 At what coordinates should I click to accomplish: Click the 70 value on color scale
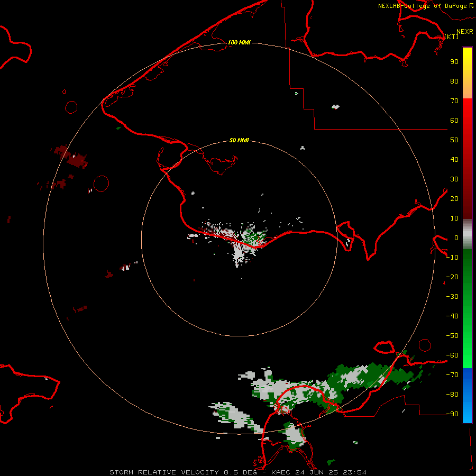pyautogui.click(x=454, y=101)
